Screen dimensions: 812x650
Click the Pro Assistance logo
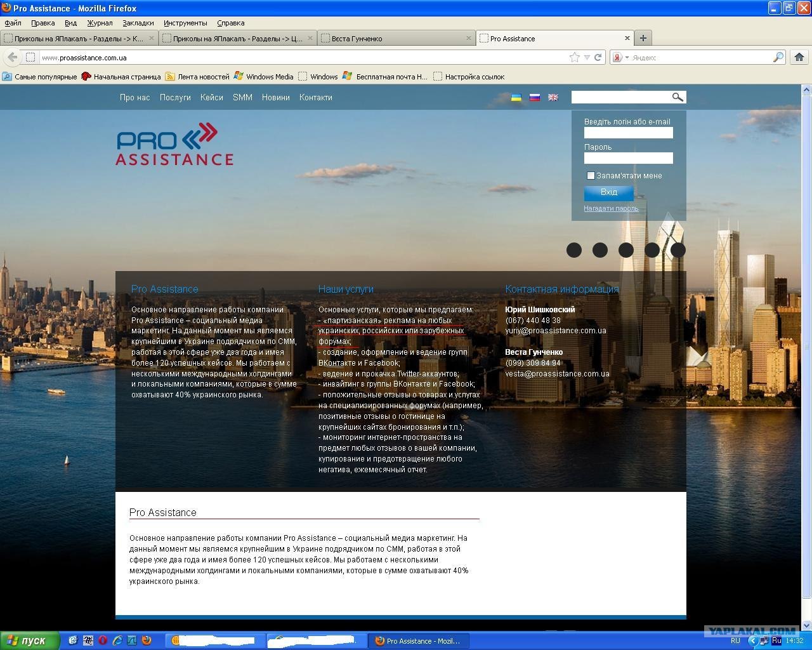click(x=174, y=145)
